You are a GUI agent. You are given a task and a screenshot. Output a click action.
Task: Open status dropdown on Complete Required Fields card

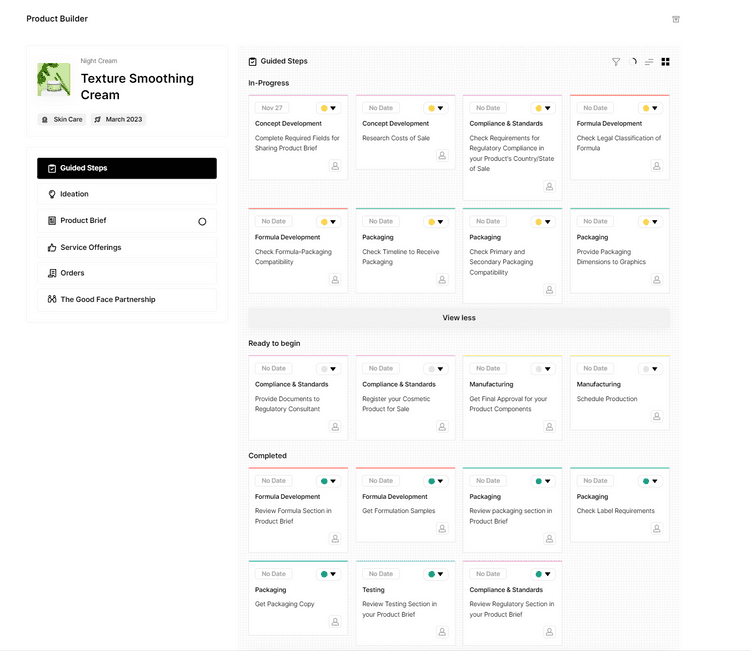click(329, 108)
